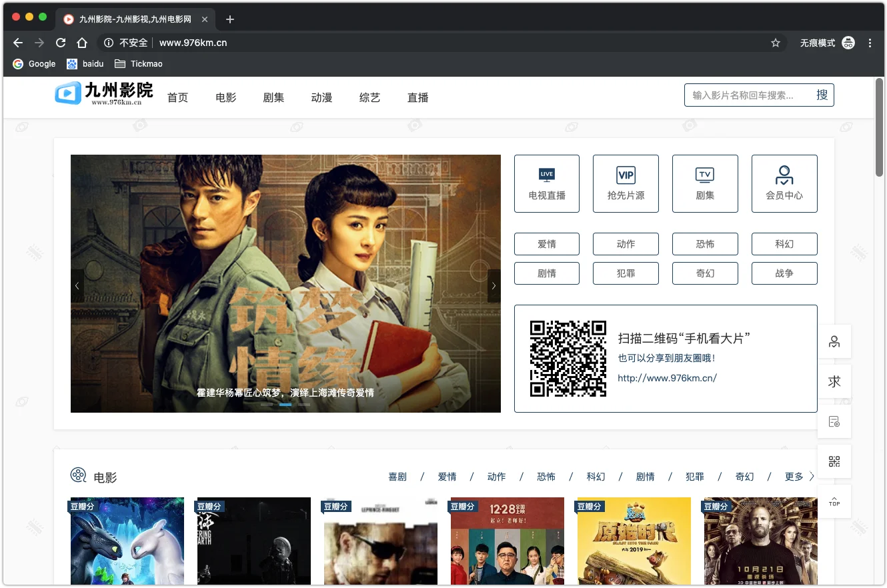Select the 恐怖 genre button
Image resolution: width=887 pixels, height=588 pixels.
(x=705, y=244)
